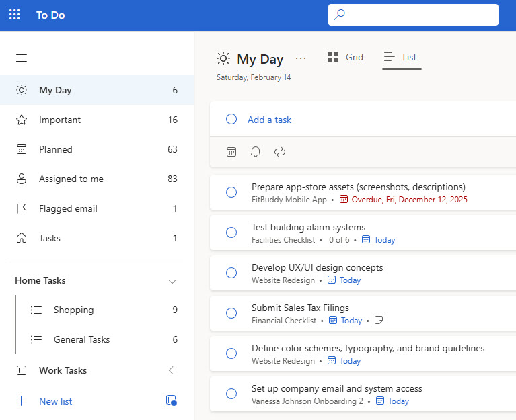
Task: Click the new group icon beside New list
Action: (171, 401)
